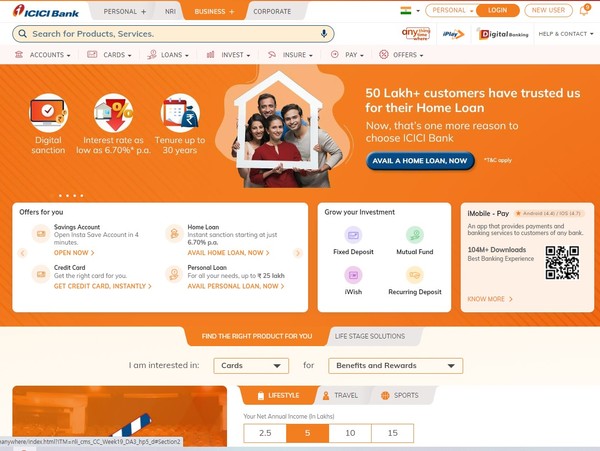Click the search magnifier icon
Viewport: 600px width, 451px height.
(23, 34)
